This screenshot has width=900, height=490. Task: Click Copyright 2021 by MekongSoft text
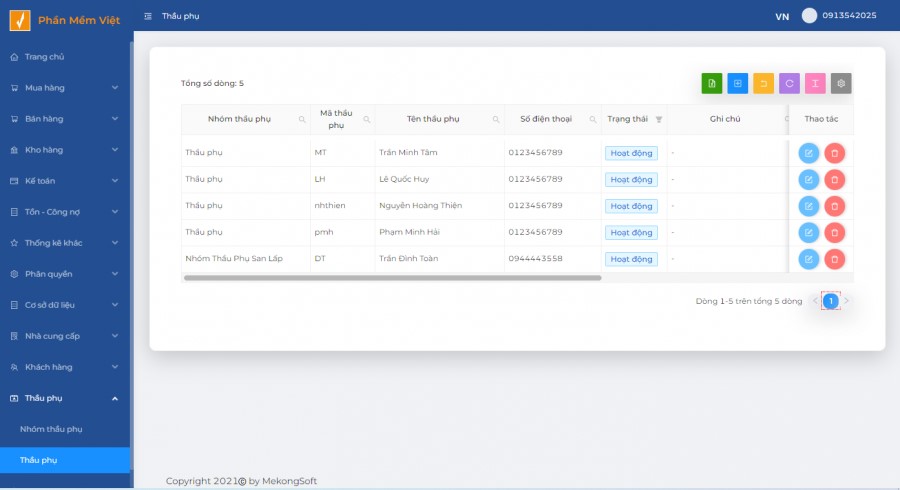coord(241,481)
